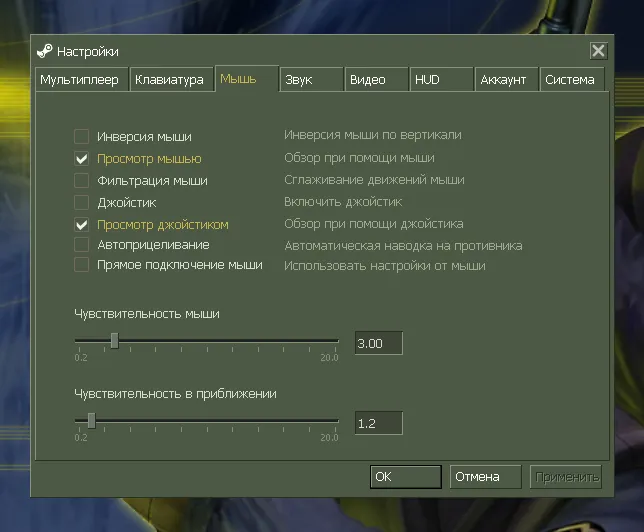Confirm settings with the OK button
This screenshot has width=644, height=532.
click(406, 477)
